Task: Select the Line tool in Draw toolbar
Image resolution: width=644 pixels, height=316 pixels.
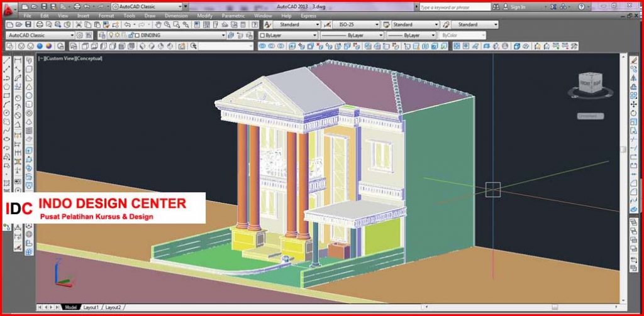Action: click(6, 61)
